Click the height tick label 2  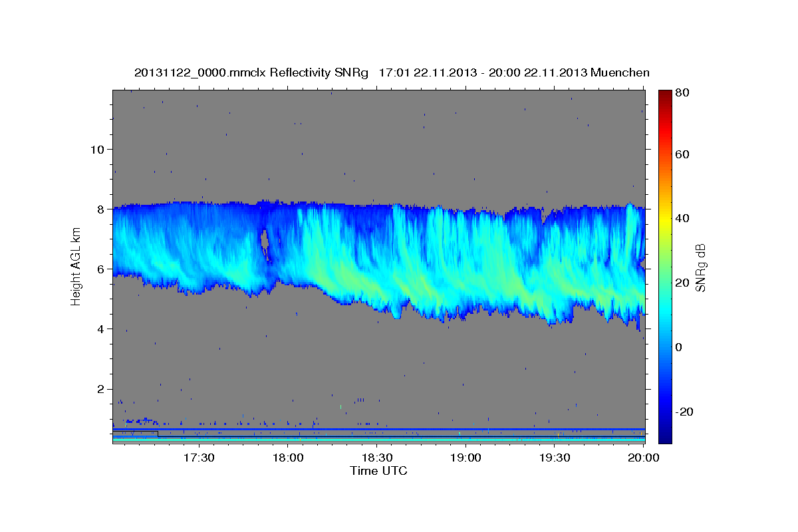tap(102, 389)
